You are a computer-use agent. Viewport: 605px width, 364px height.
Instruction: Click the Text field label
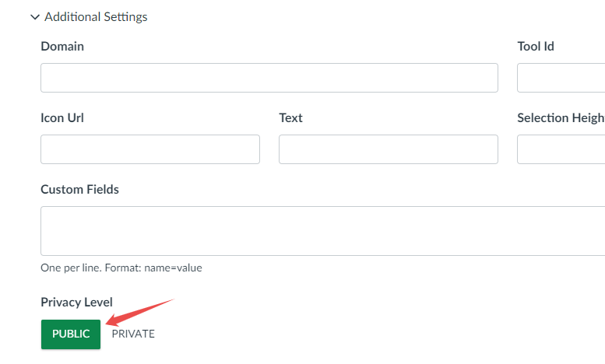pos(290,117)
